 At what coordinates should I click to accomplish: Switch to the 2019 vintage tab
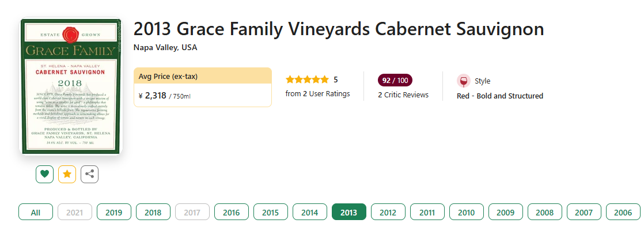[114, 212]
